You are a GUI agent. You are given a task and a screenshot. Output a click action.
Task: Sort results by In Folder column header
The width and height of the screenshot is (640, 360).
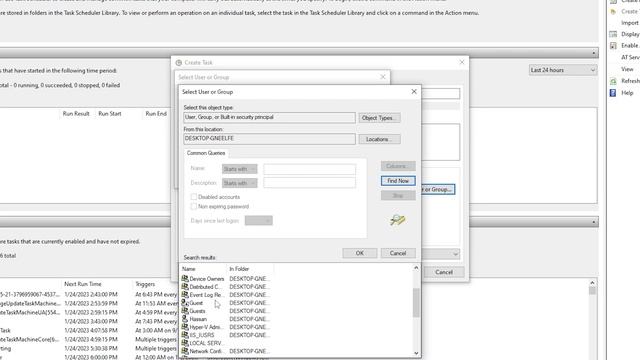point(250,269)
